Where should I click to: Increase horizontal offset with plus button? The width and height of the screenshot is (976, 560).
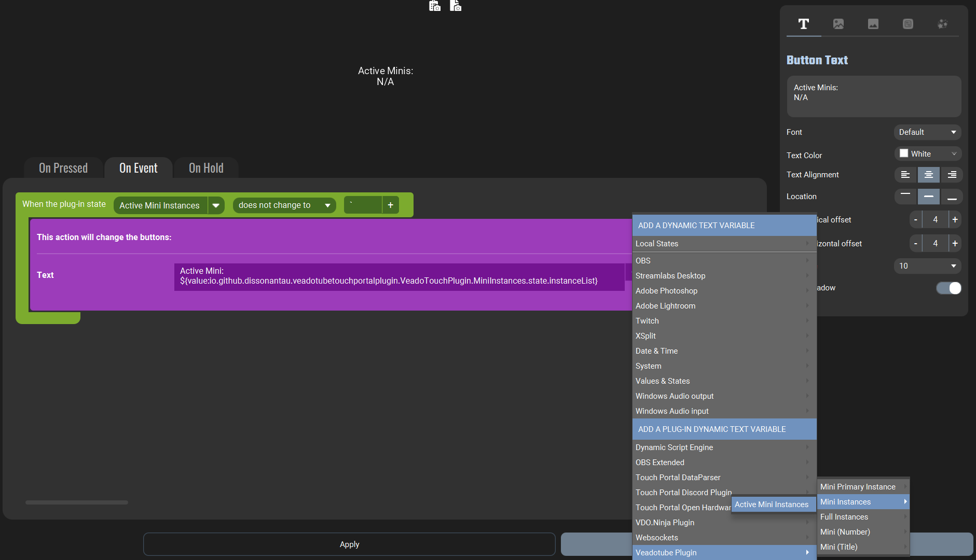pyautogui.click(x=955, y=244)
